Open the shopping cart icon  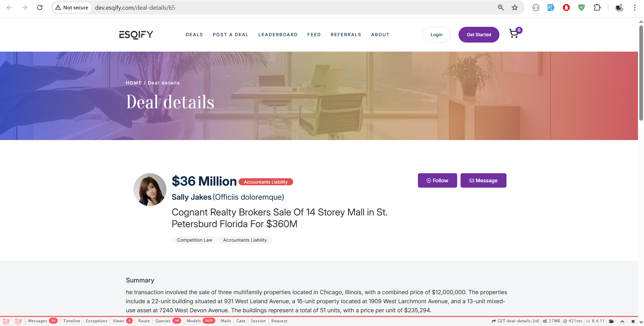point(514,34)
